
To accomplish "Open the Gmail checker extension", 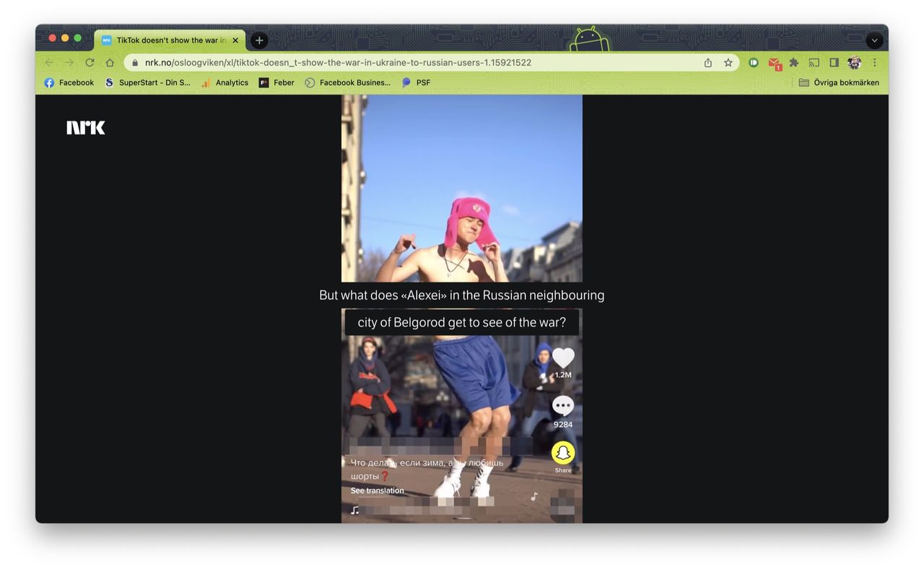I will click(x=774, y=64).
